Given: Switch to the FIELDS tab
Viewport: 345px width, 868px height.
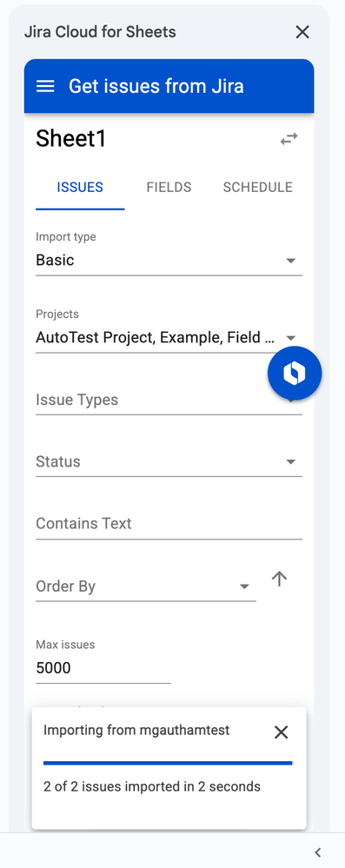Looking at the screenshot, I should [169, 187].
